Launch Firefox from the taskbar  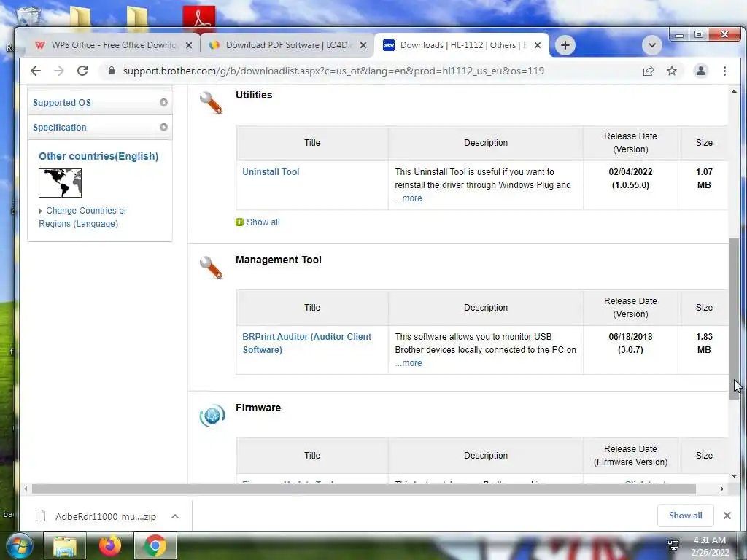click(x=109, y=545)
